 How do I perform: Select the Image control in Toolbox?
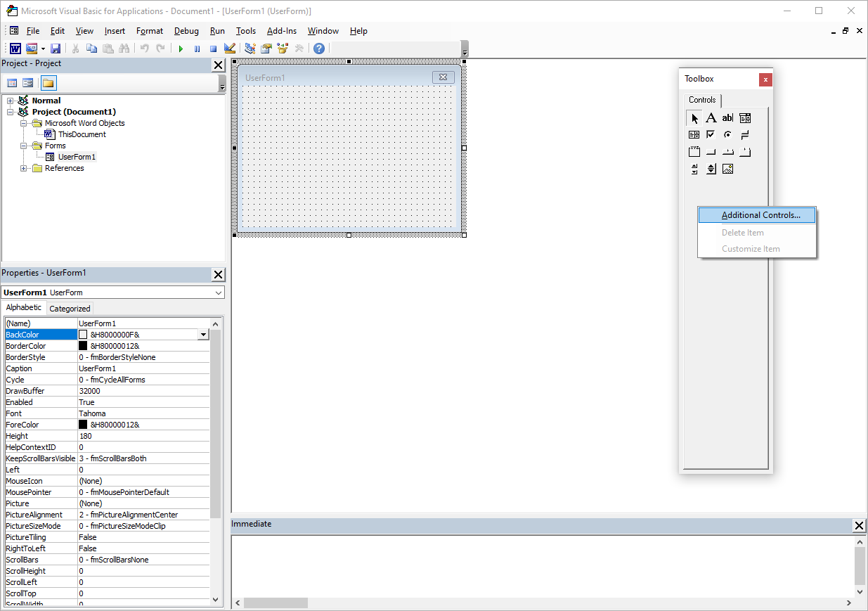[x=728, y=169]
